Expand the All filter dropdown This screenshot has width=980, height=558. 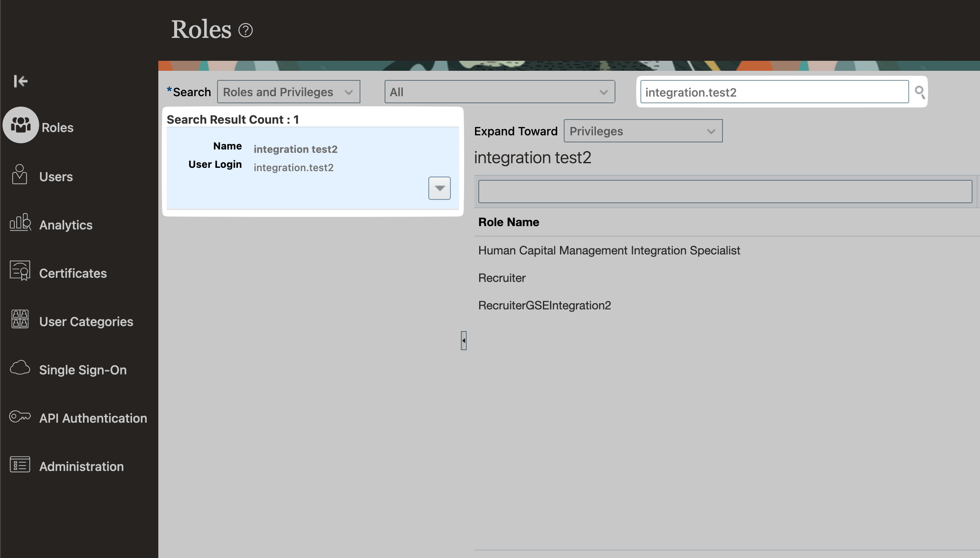pyautogui.click(x=499, y=92)
